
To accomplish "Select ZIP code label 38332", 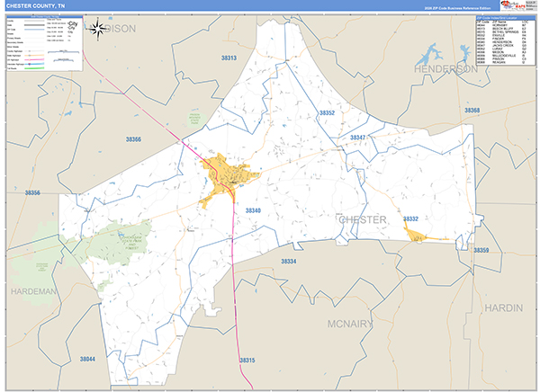I will 410,218.
